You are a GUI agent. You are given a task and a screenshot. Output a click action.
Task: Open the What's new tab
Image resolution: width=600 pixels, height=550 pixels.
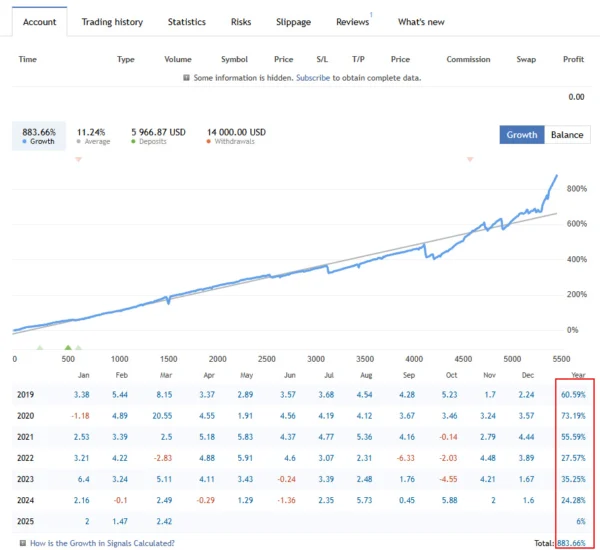point(420,22)
